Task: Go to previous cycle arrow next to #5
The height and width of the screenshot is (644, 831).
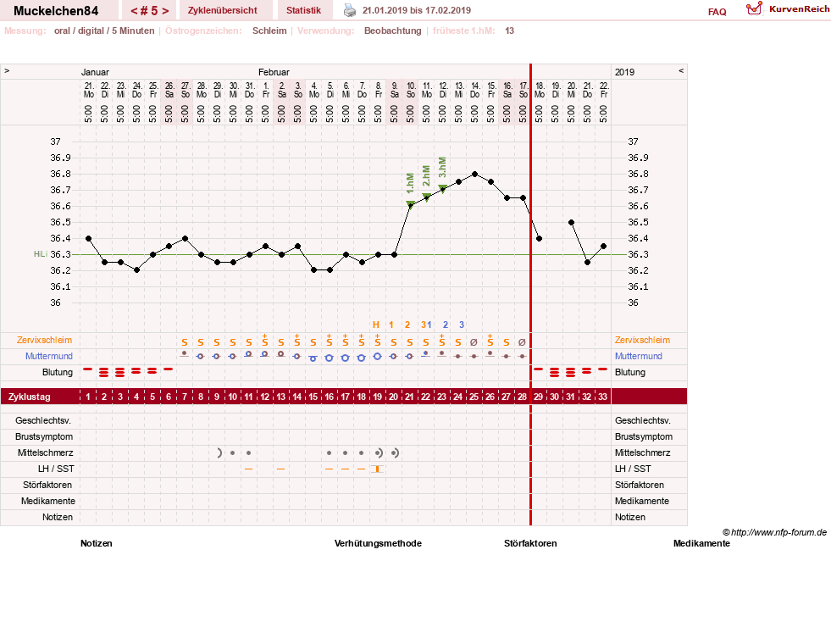Action: pyautogui.click(x=134, y=11)
